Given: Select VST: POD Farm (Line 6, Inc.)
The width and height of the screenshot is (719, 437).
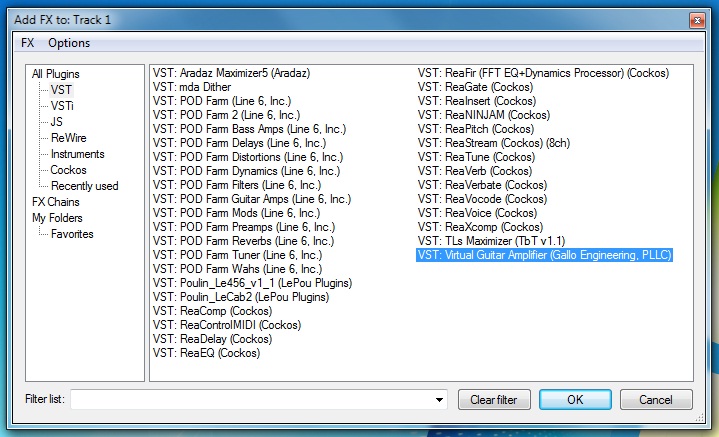Looking at the screenshot, I should (x=222, y=101).
